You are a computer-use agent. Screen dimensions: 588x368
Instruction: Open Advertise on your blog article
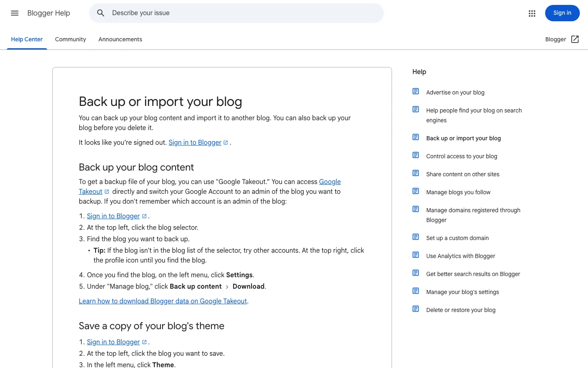pyautogui.click(x=455, y=92)
